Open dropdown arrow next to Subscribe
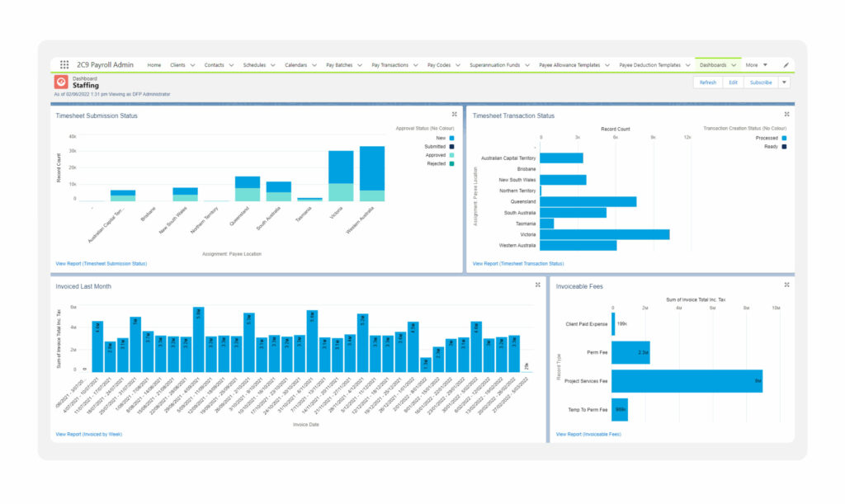The height and width of the screenshot is (504, 845). click(784, 82)
